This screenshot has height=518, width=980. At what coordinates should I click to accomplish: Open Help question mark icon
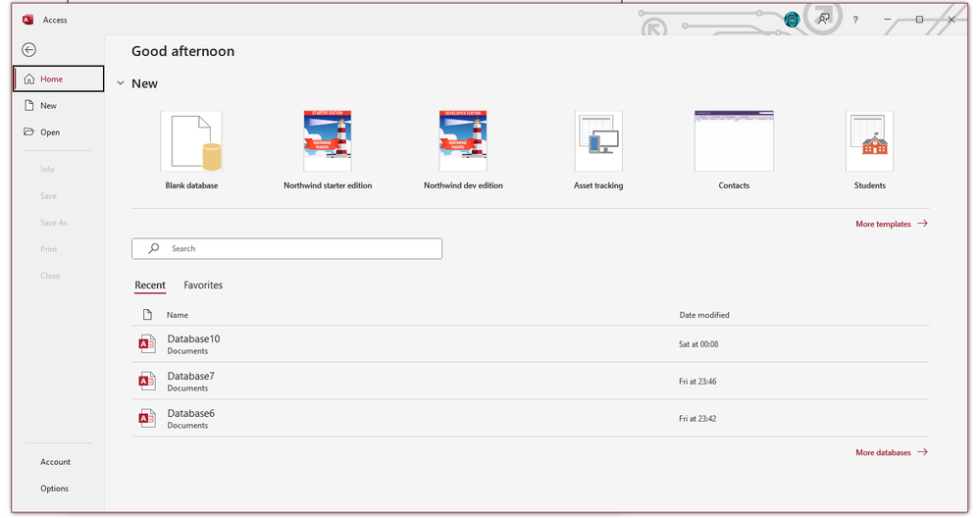tap(855, 20)
